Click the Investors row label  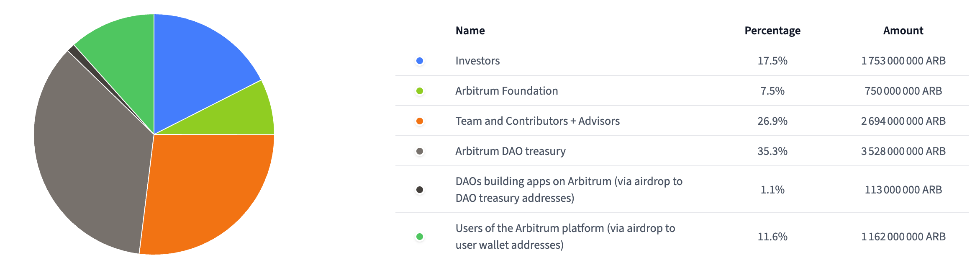(477, 61)
